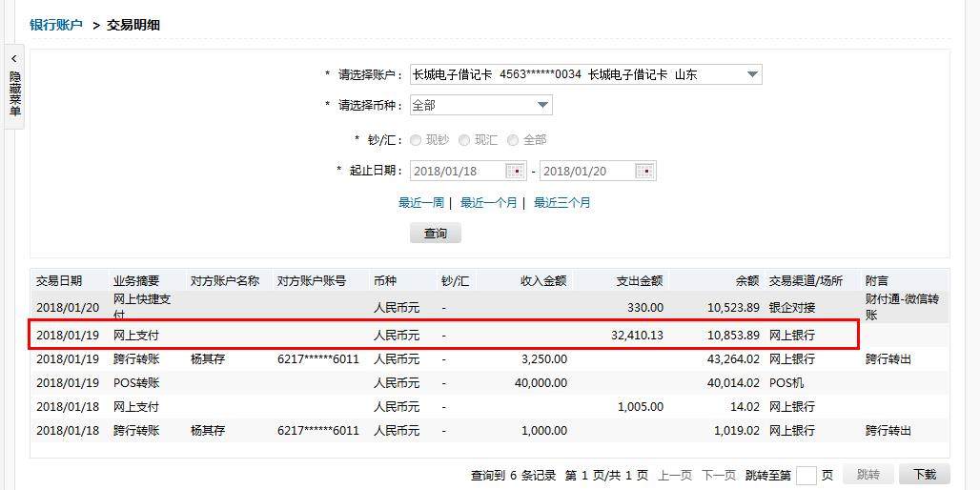The image size is (980, 490).
Task: Click the 下载 button
Action: [x=925, y=475]
